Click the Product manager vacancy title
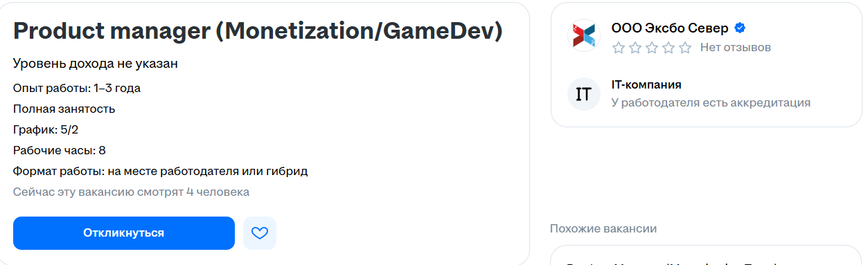This screenshot has height=265, width=868. (x=258, y=31)
